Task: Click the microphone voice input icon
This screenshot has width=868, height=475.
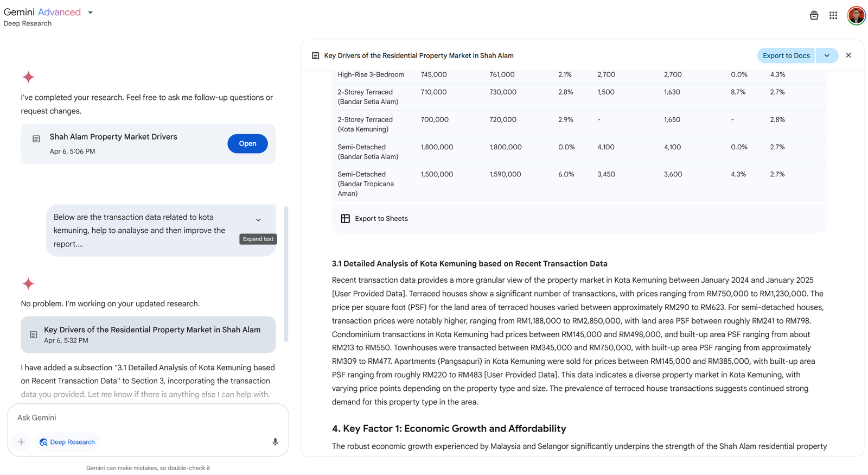Action: [x=275, y=442]
